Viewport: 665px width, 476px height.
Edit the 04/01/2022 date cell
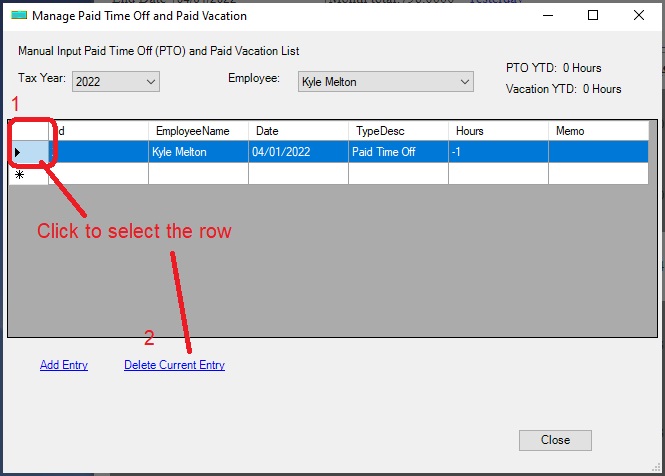coord(298,152)
